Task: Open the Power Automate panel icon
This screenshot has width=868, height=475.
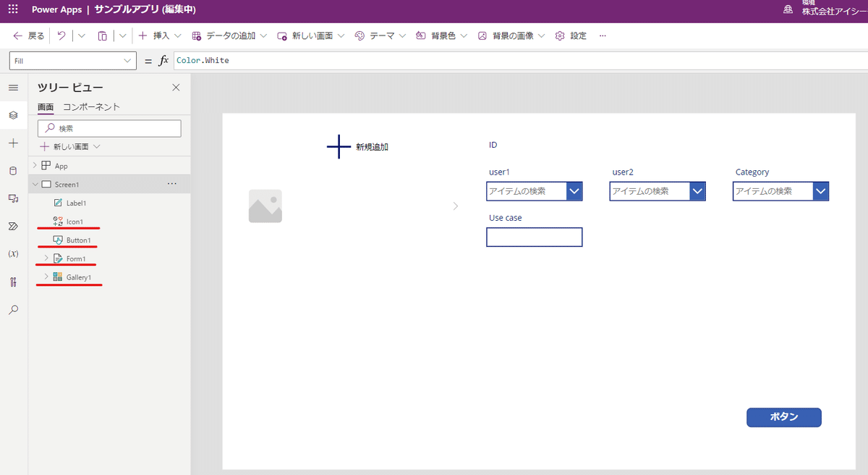Action: click(12, 226)
